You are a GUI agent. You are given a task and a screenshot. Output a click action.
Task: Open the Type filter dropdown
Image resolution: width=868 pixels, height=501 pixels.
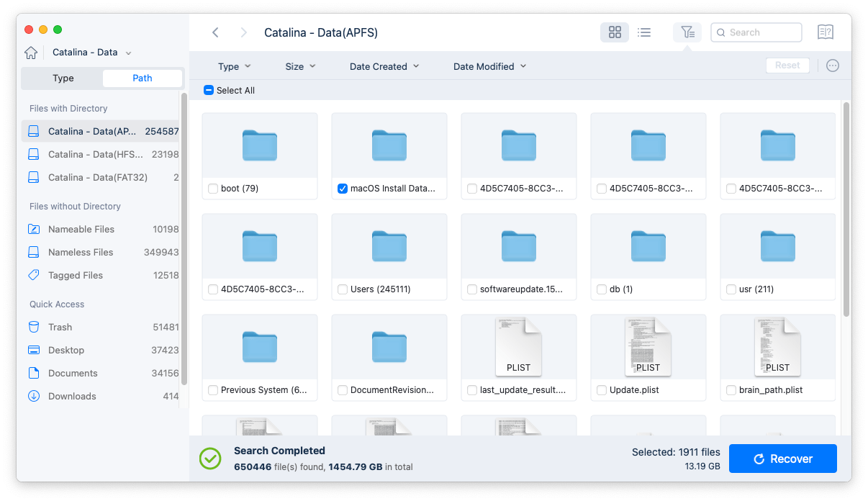point(234,66)
